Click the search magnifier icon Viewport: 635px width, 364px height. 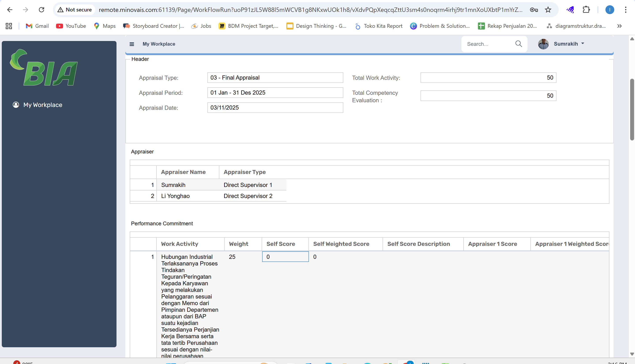[519, 44]
